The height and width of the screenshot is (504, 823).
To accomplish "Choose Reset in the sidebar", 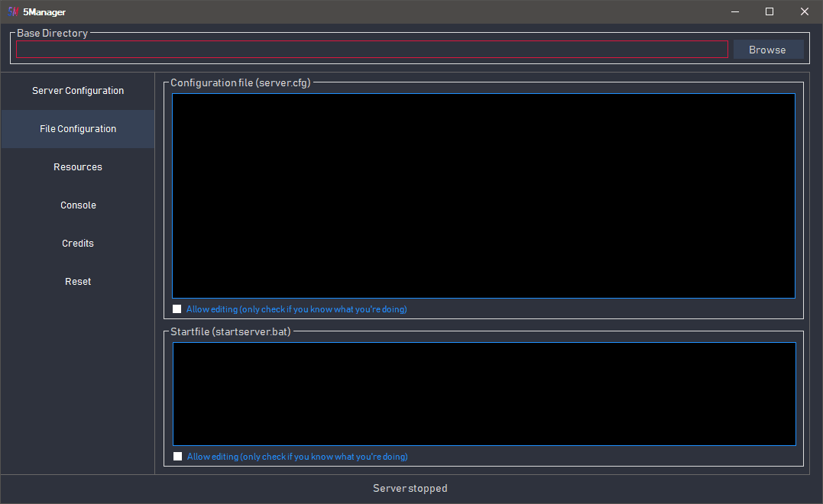I will [78, 282].
